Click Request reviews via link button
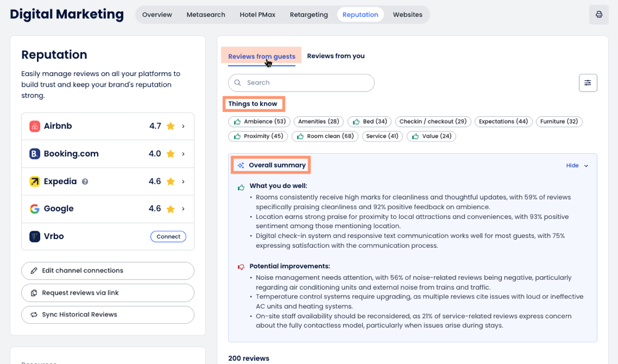Image resolution: width=618 pixels, height=364 pixels. tap(108, 293)
